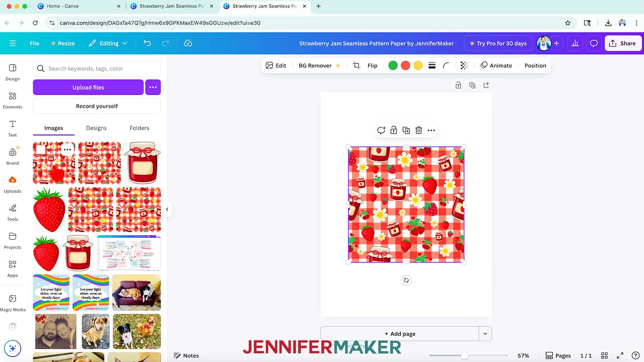The height and width of the screenshot is (362, 644).
Task: Enter fullscreen presentation mode
Action: (x=620, y=355)
